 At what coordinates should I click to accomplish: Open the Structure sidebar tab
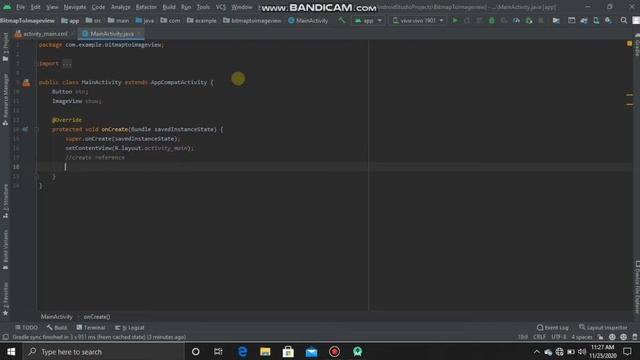click(5, 200)
